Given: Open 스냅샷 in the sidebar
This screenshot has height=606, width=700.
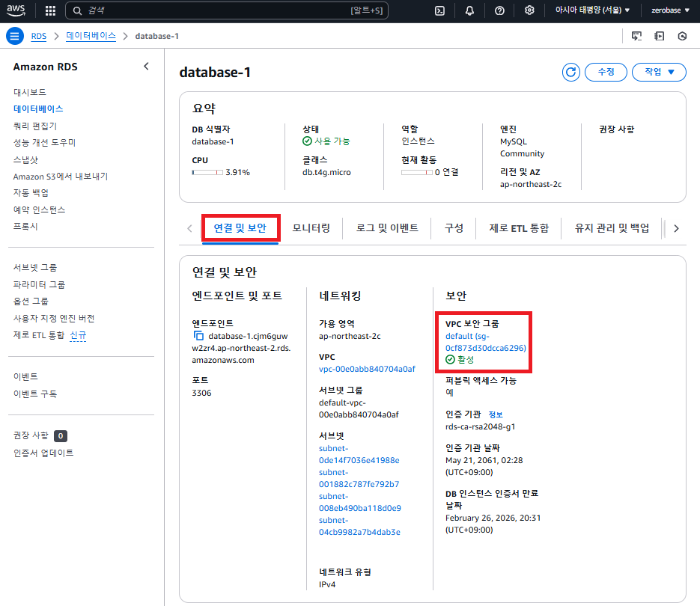Looking at the screenshot, I should [26, 159].
